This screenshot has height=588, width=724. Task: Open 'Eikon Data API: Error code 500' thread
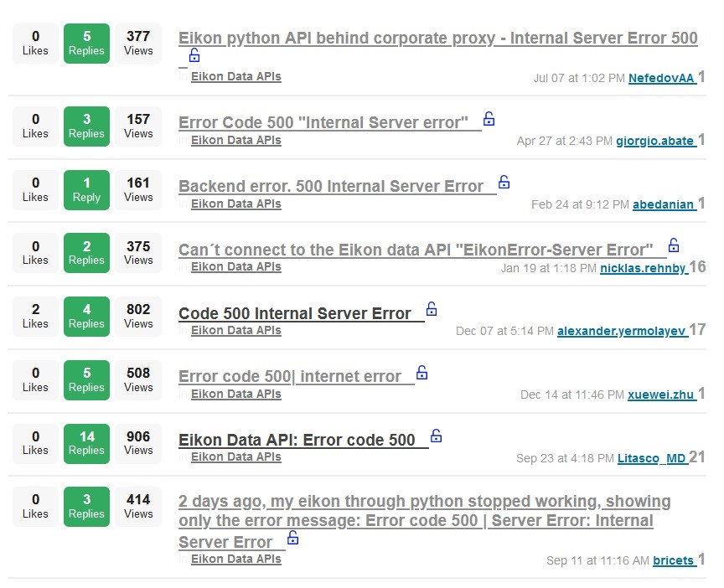(x=297, y=441)
